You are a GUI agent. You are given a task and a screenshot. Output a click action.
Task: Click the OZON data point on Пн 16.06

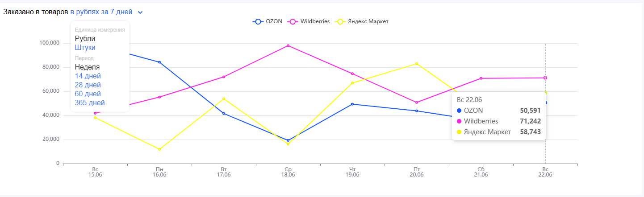click(159, 62)
